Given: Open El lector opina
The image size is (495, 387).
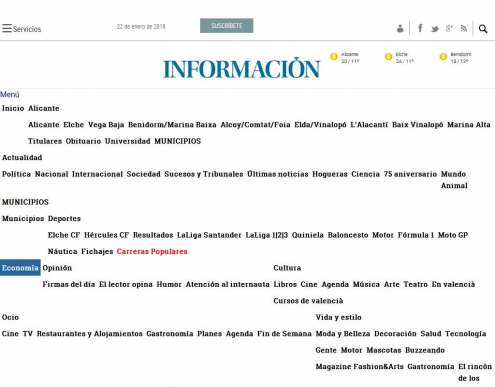Looking at the screenshot, I should pos(126,284).
